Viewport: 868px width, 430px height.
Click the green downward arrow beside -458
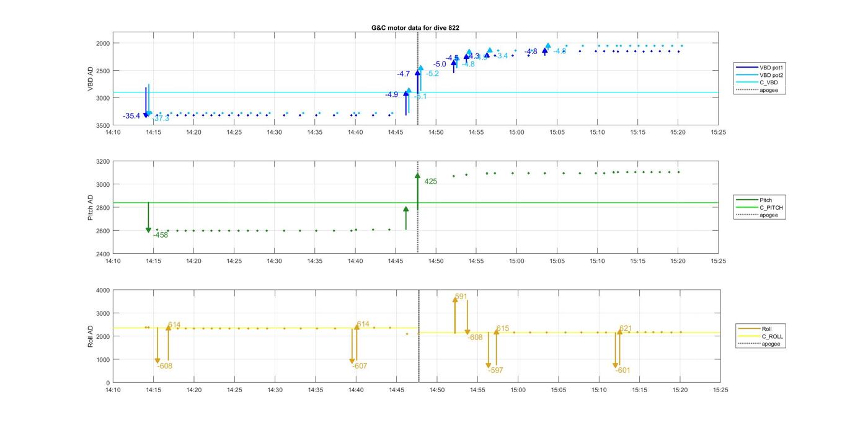(x=148, y=218)
